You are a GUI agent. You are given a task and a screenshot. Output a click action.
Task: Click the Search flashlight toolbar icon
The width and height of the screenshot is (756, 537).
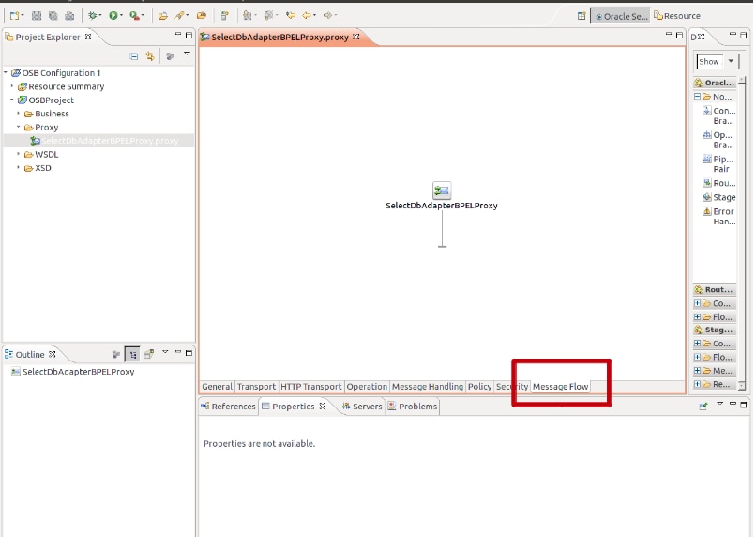[180, 16]
